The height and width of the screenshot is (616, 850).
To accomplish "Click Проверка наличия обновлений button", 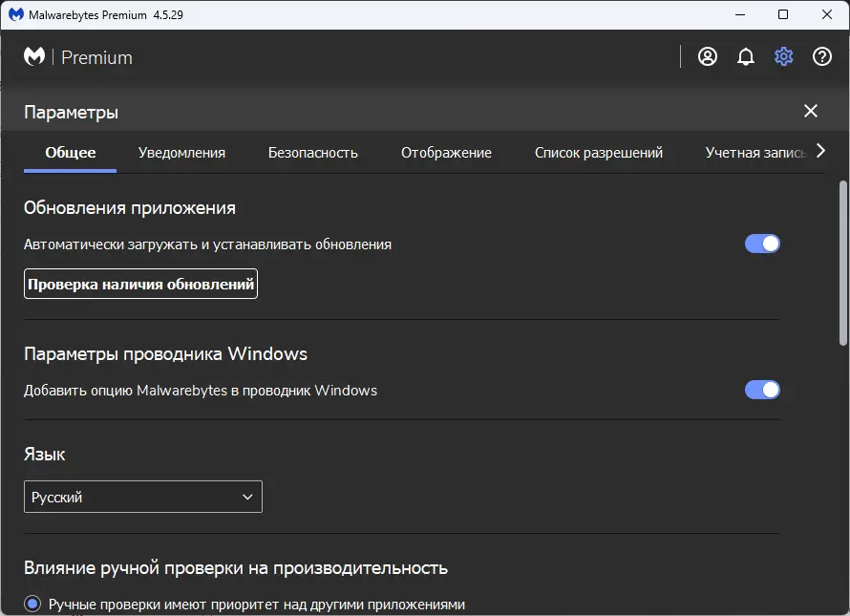I will (x=139, y=284).
